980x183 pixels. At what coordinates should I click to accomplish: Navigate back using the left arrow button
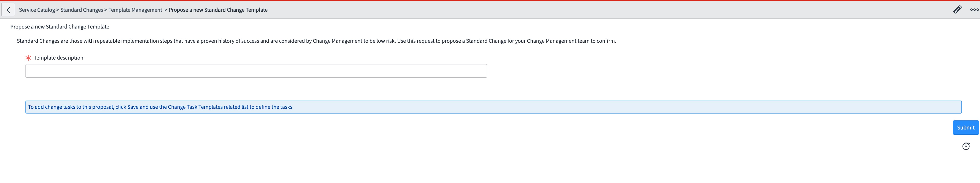click(8, 9)
